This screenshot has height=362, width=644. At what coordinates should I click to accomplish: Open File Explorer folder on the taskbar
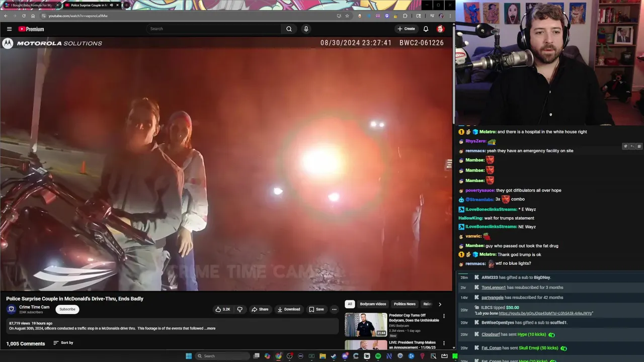pyautogui.click(x=323, y=356)
